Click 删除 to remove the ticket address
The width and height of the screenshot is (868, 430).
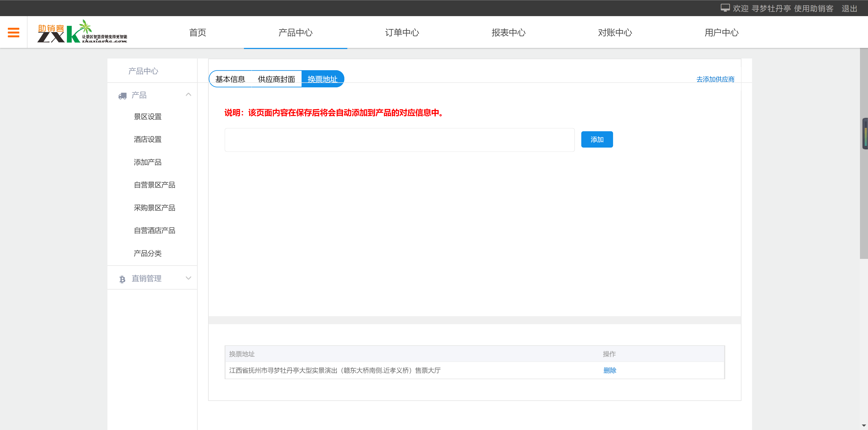610,370
